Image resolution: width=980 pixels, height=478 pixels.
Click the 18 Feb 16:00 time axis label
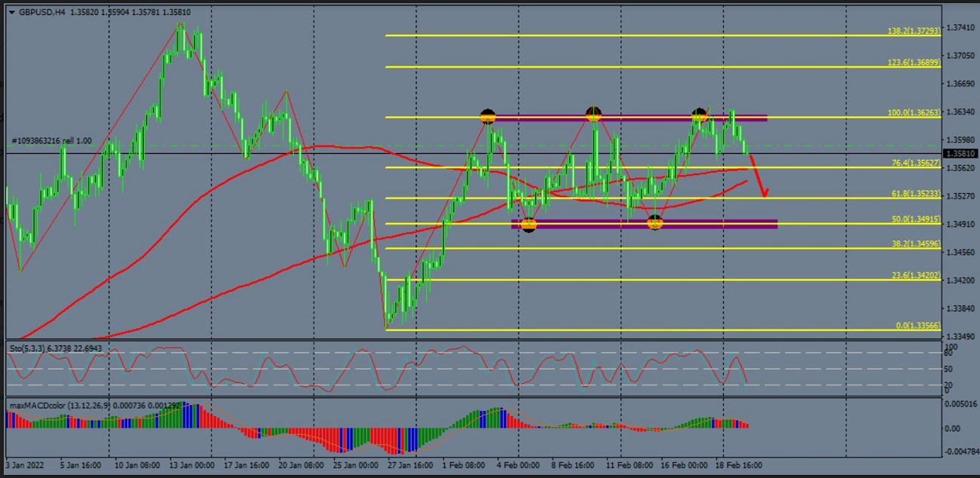(739, 466)
